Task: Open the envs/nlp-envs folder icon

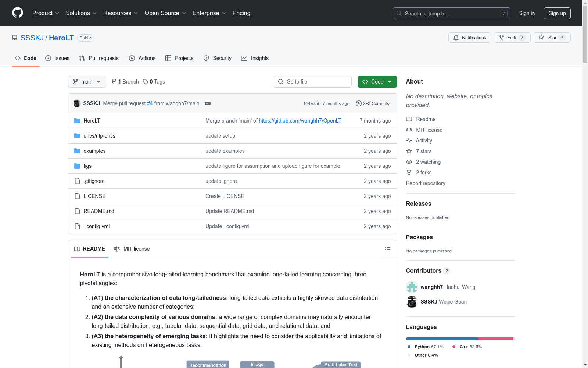Action: [x=77, y=136]
